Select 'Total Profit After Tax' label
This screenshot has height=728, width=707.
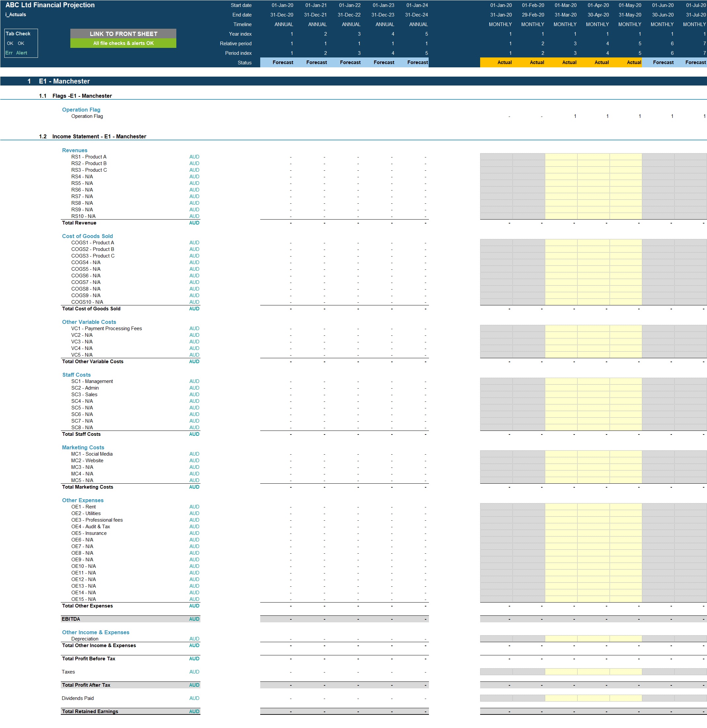(x=86, y=685)
